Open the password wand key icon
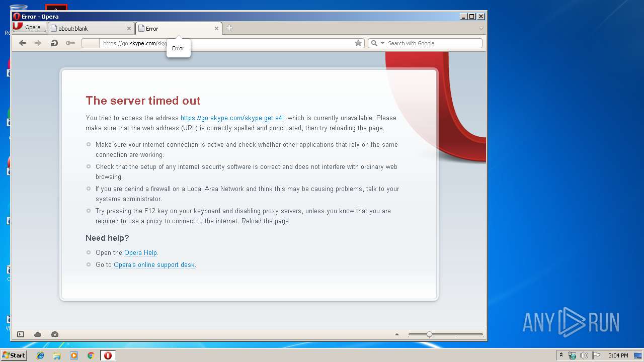Image resolution: width=644 pixels, height=362 pixels. click(x=70, y=43)
